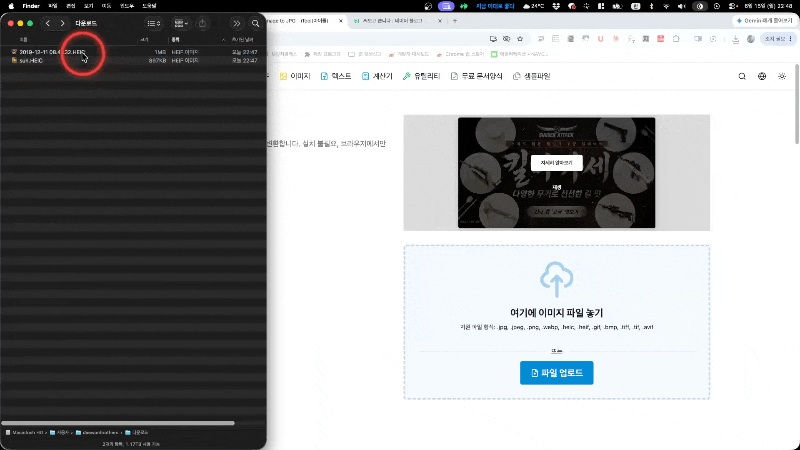
Task: Open the Apple menu
Action: point(11,6)
